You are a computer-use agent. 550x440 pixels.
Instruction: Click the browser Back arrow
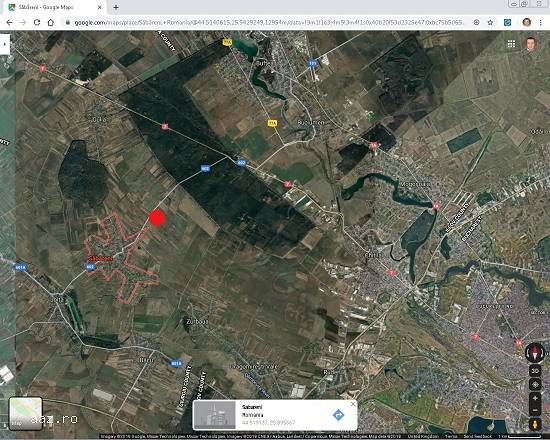[x=9, y=22]
